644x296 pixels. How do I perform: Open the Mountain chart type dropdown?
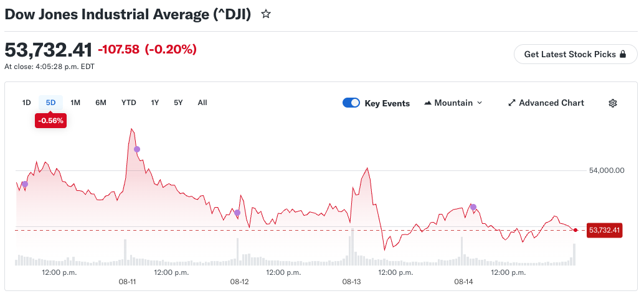(x=453, y=103)
